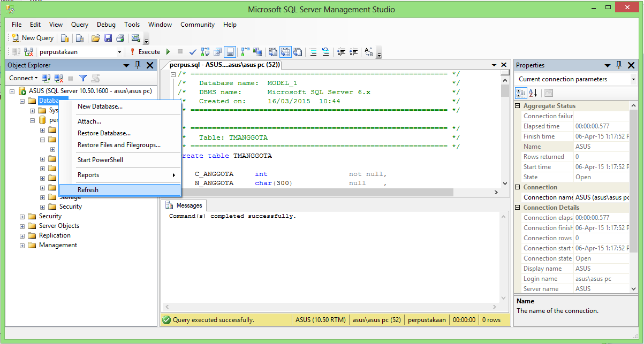Click the Object Explorer filter funnel icon
Screen dimensions: 644x344
coord(83,78)
